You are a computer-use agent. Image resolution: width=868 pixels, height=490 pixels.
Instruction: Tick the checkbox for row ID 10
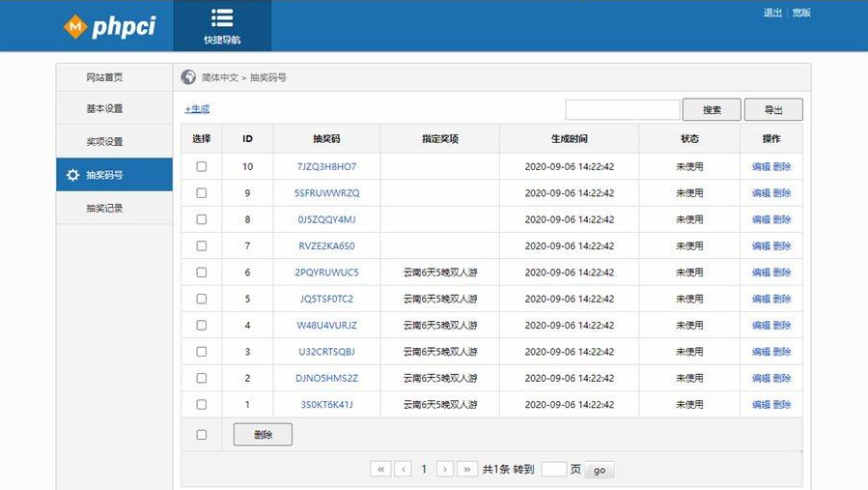click(202, 166)
